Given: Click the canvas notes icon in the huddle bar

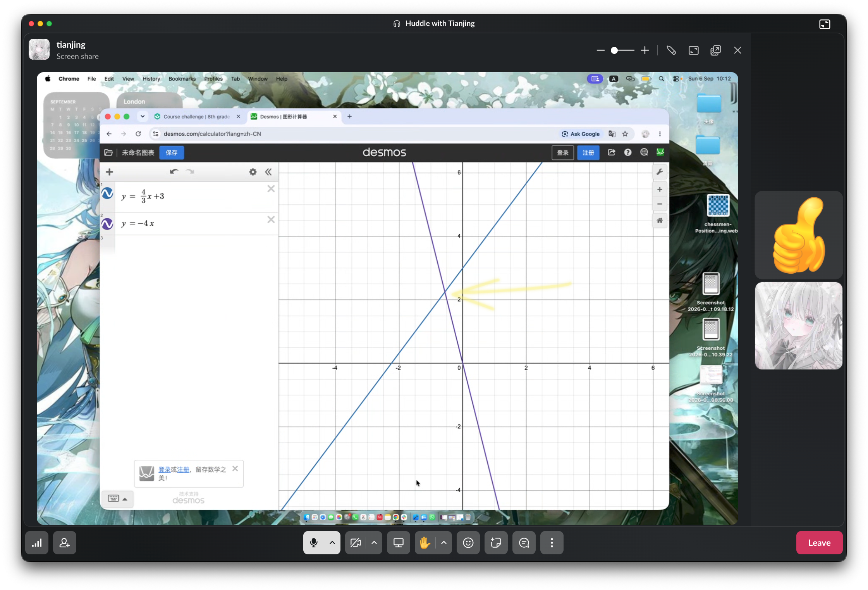Looking at the screenshot, I should point(496,543).
